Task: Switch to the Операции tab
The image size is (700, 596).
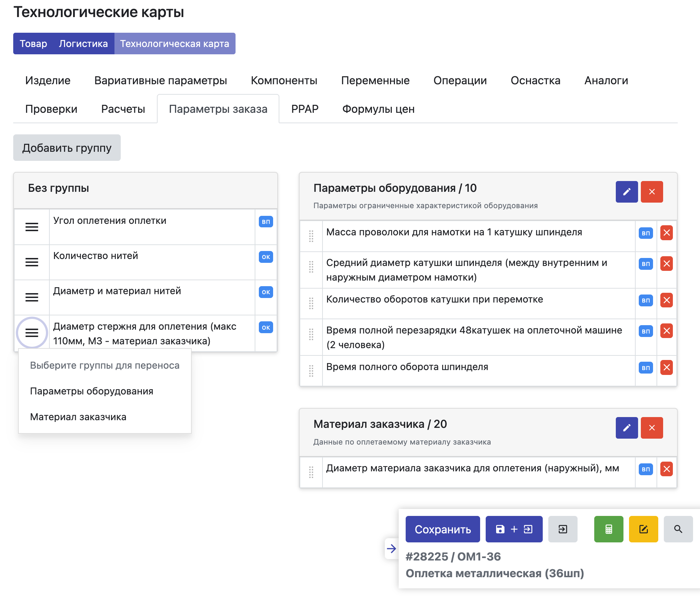Action: 460,80
